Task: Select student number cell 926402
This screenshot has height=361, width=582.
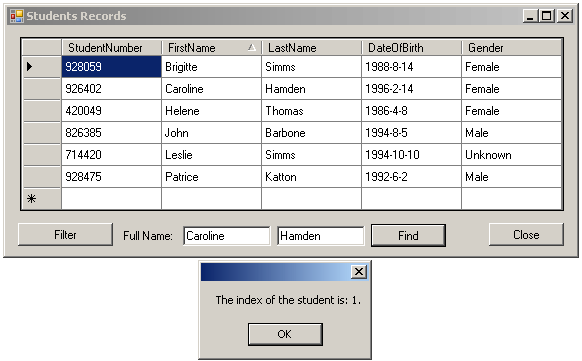Action: (x=111, y=89)
